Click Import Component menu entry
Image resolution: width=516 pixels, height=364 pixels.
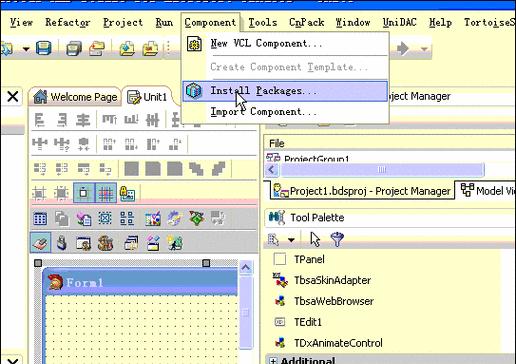pos(263,112)
